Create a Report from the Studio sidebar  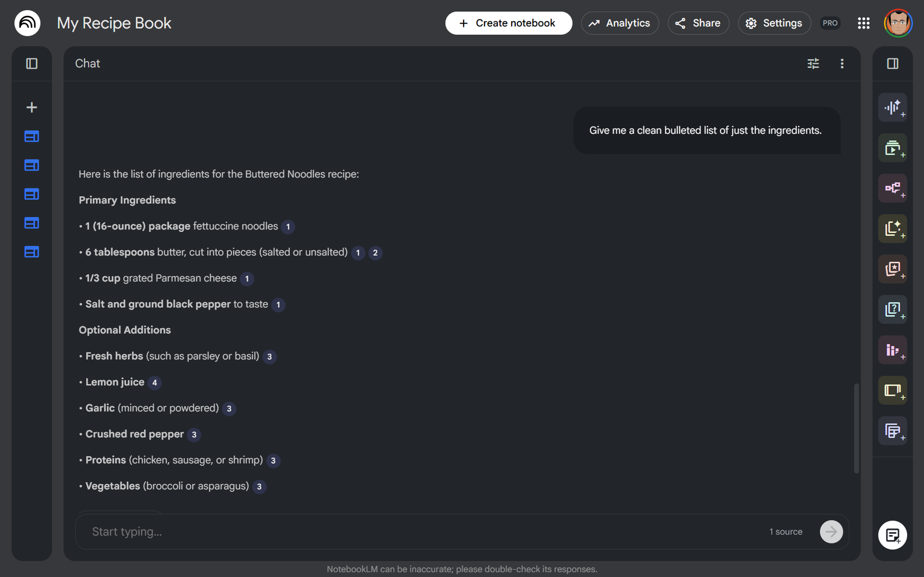pos(893,228)
